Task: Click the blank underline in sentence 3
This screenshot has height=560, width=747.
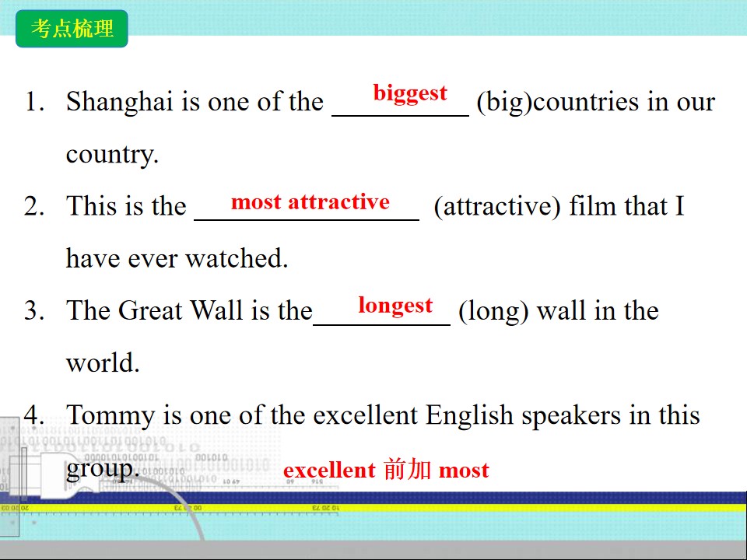Action: pos(381,324)
